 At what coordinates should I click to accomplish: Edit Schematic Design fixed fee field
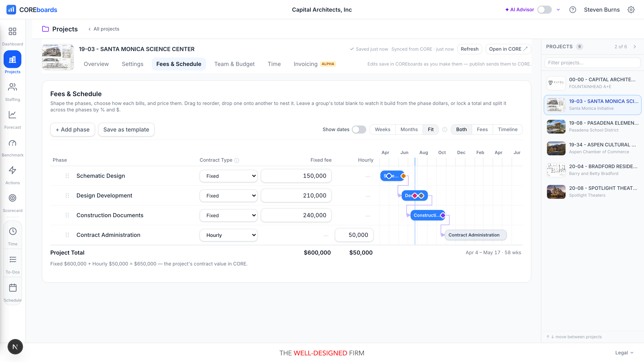(x=296, y=176)
